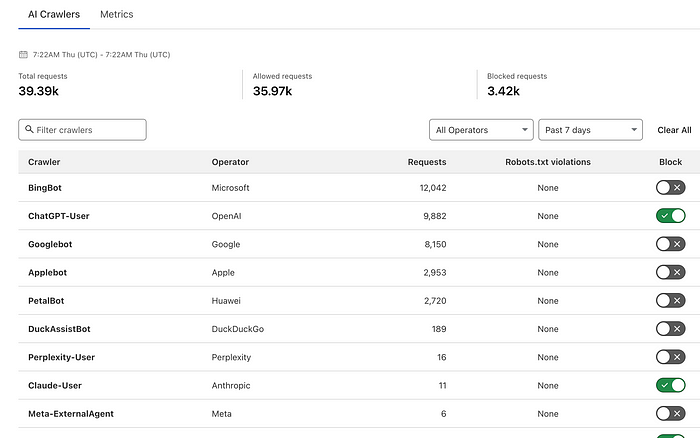
Task: Select the Claude-User crawler name
Action: point(55,385)
